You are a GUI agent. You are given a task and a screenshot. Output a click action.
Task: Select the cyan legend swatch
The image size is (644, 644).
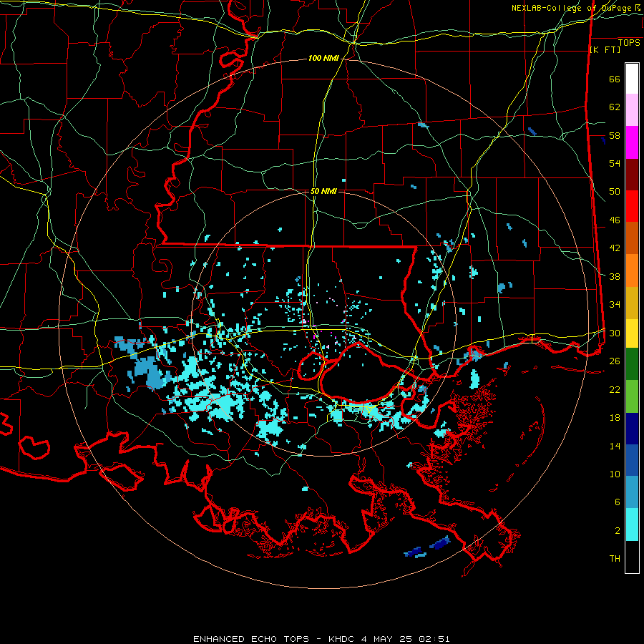(x=632, y=525)
